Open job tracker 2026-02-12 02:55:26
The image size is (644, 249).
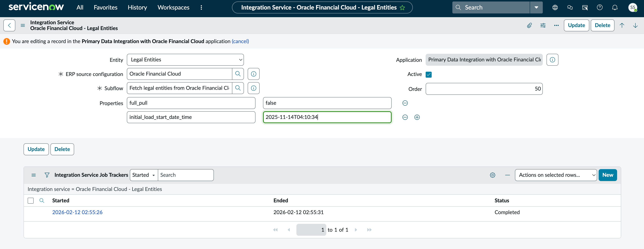click(x=77, y=212)
